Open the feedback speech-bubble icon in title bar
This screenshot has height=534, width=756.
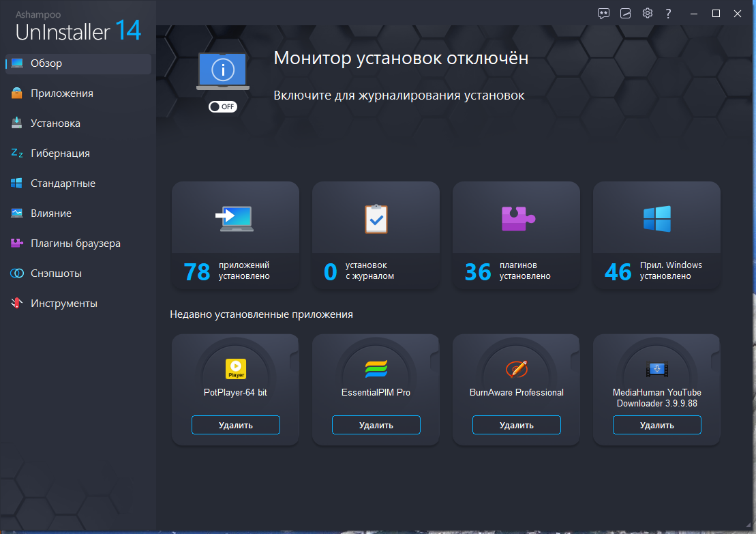(x=603, y=14)
